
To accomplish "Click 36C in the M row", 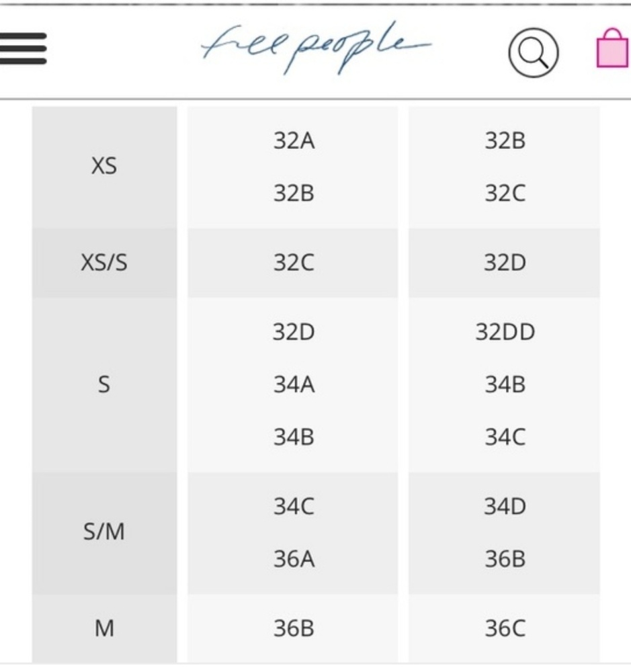I will (x=505, y=629).
